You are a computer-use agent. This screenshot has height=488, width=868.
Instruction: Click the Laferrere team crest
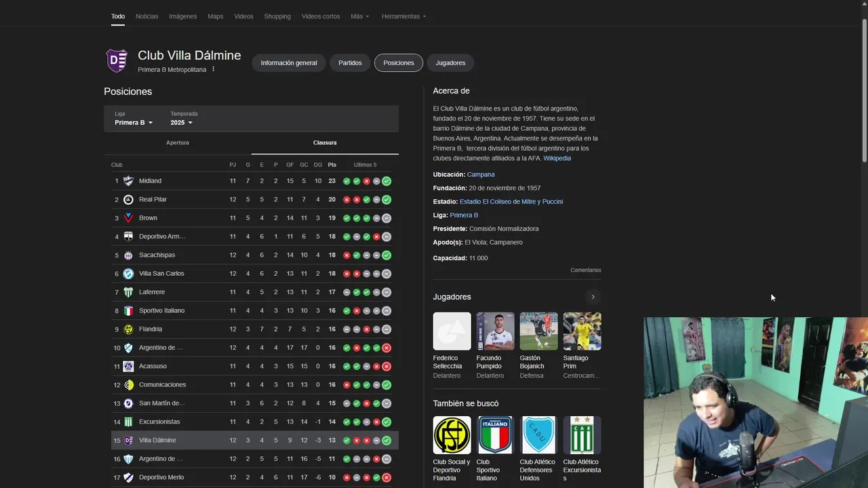click(x=128, y=292)
